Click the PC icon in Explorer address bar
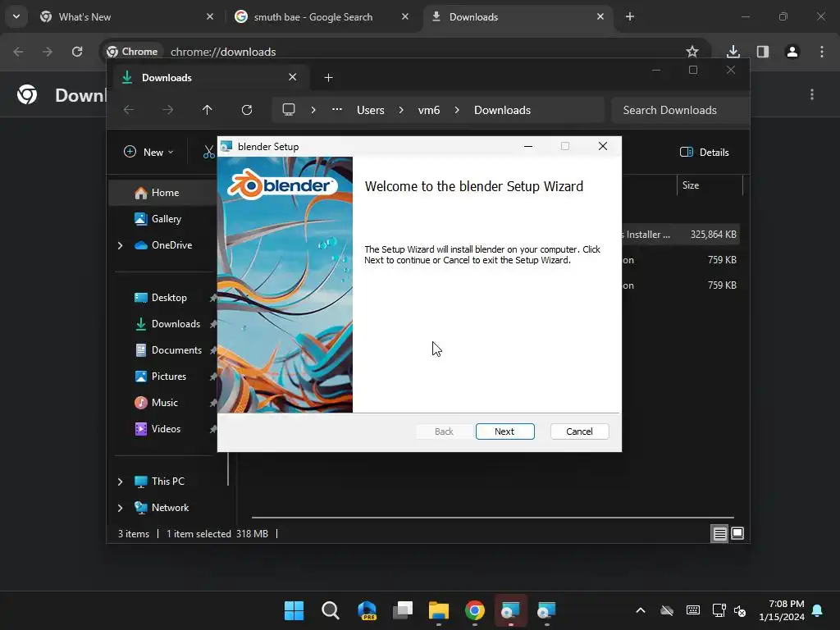840x630 pixels. (x=289, y=110)
